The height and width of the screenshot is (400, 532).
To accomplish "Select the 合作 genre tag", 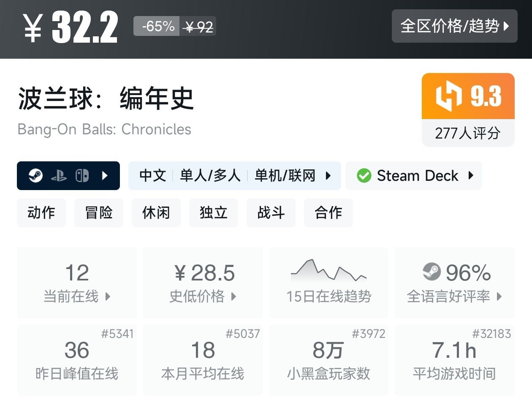I will (x=328, y=213).
